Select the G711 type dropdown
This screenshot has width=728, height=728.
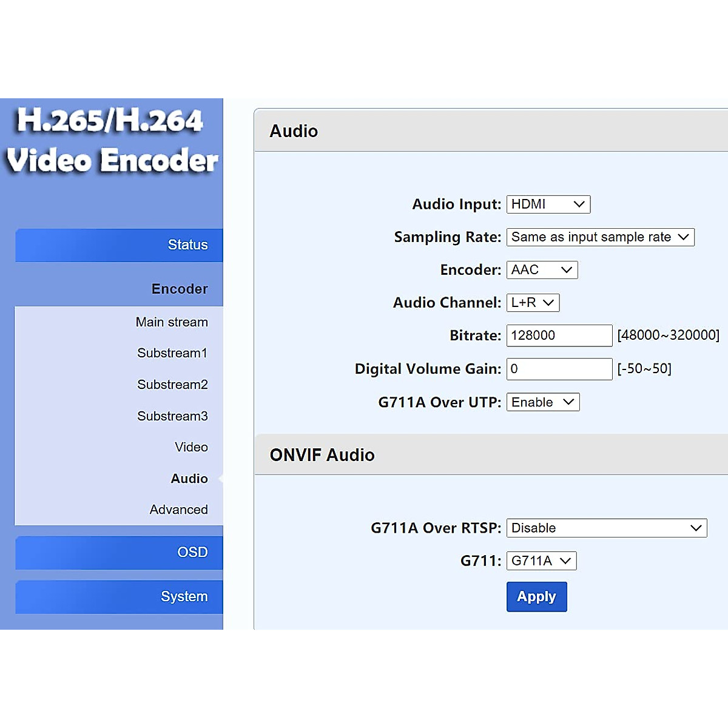[x=541, y=561]
